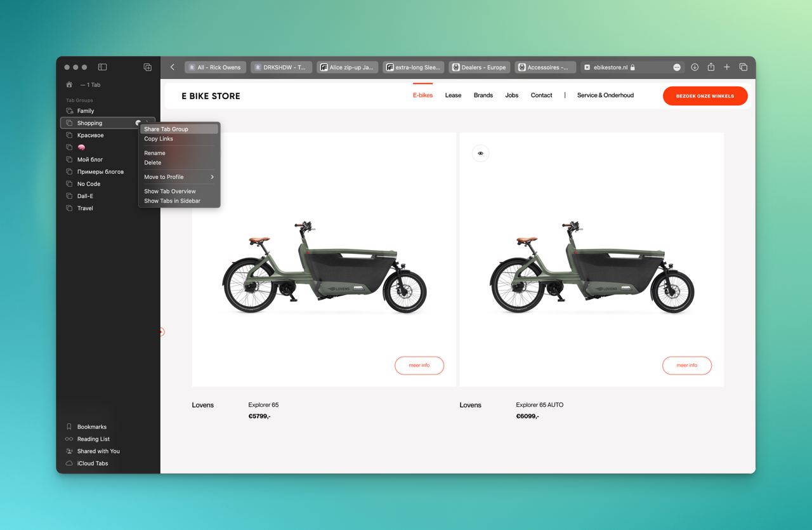Open the Jobs navigation link
This screenshot has width=812, height=530.
[x=512, y=95]
